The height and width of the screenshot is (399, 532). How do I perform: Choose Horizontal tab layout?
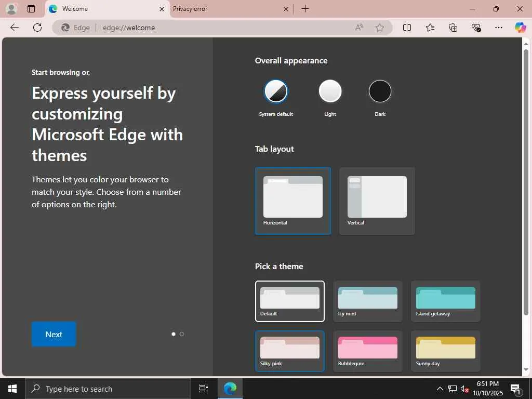tap(293, 201)
